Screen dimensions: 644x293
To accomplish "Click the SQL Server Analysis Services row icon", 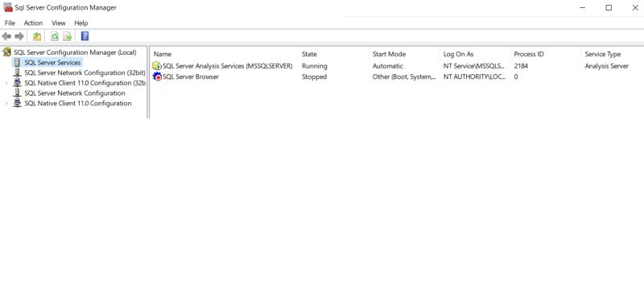I will (157, 66).
